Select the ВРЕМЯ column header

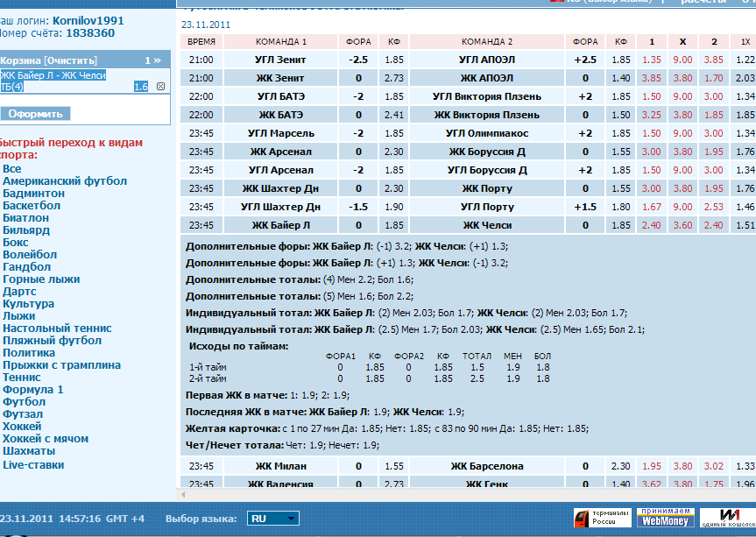201,41
